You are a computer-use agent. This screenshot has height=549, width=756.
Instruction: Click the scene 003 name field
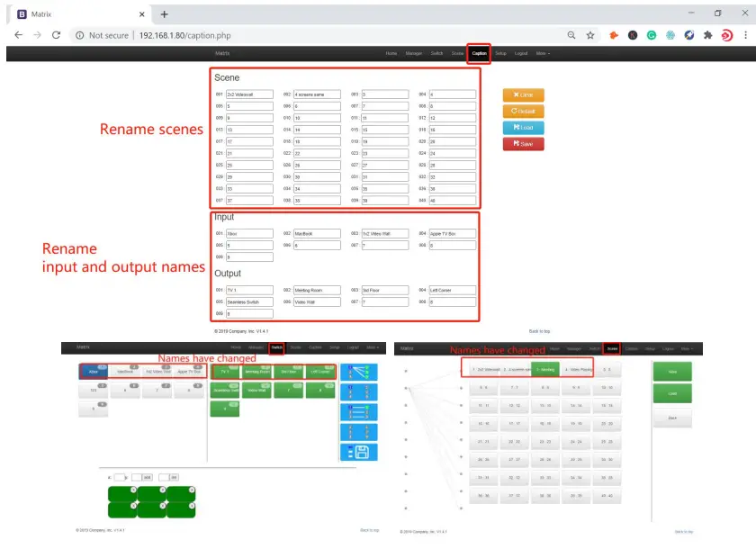click(x=385, y=94)
